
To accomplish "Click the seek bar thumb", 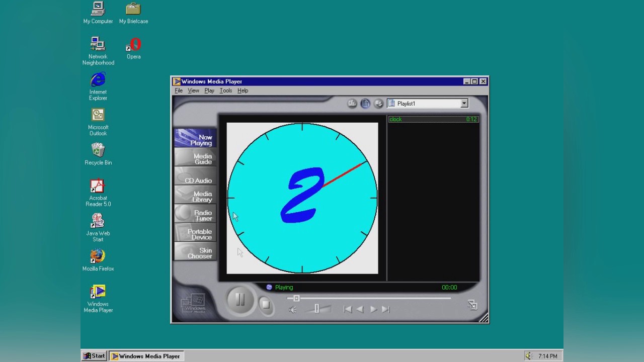I will pyautogui.click(x=296, y=299).
